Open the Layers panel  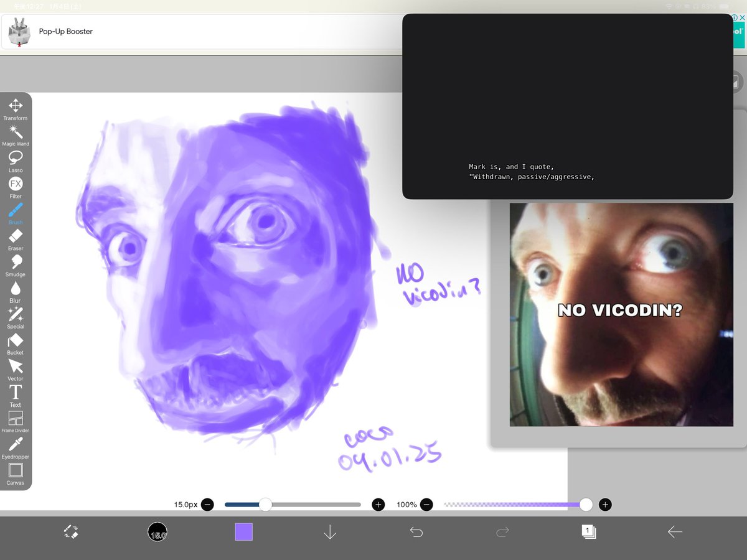588,531
